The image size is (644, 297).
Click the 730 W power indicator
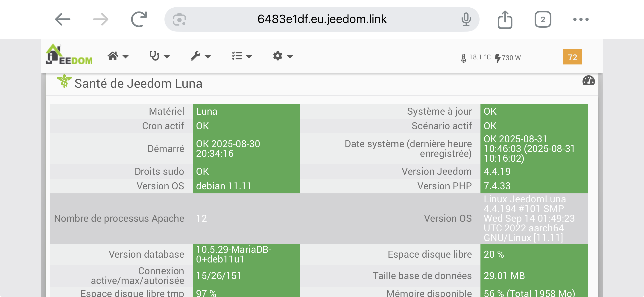tap(508, 58)
